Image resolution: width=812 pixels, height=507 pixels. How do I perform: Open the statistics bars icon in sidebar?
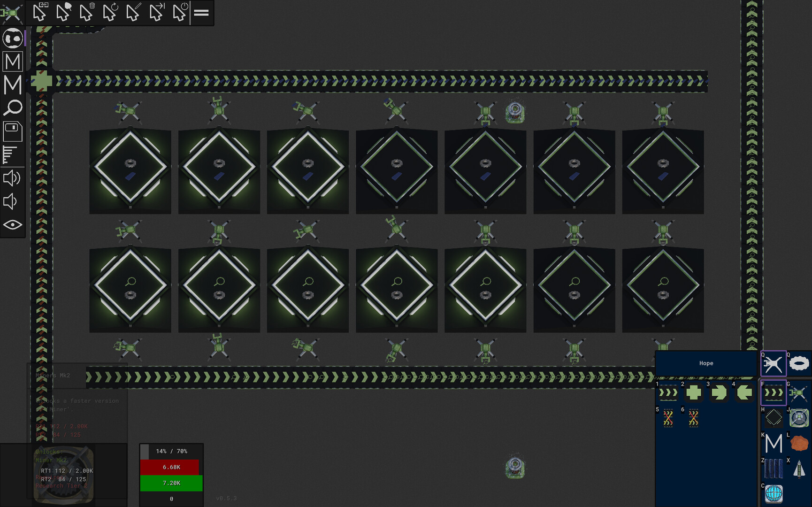point(10,155)
